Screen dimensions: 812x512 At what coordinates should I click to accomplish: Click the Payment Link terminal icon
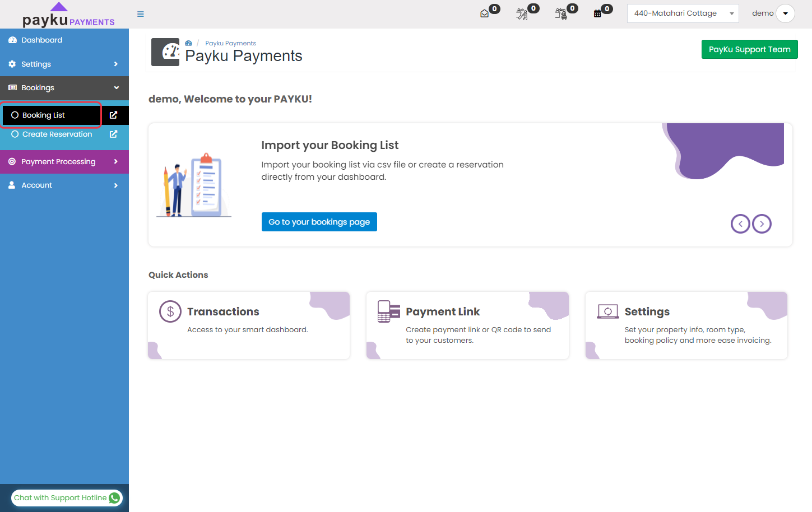(389, 311)
